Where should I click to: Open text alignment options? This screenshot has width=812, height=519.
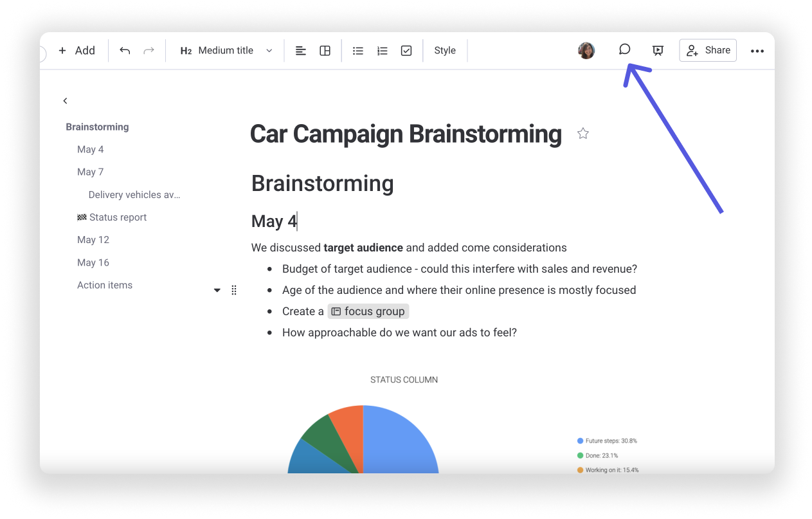tap(300, 50)
